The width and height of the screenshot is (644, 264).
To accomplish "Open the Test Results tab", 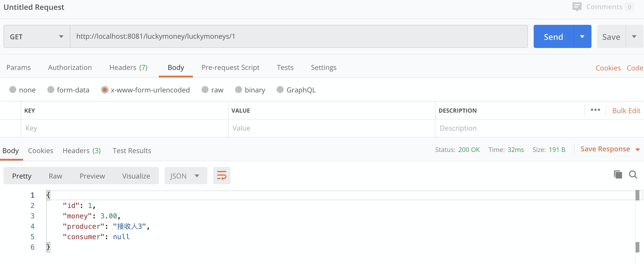I will click(x=132, y=150).
